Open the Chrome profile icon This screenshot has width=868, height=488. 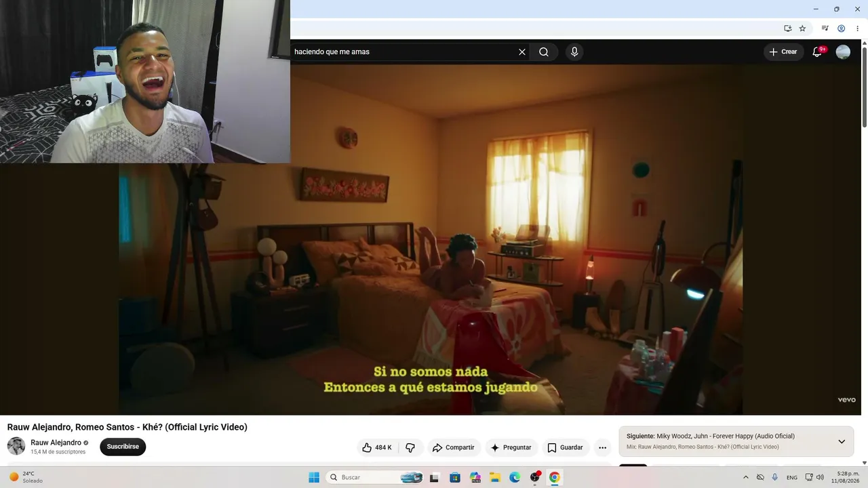point(842,28)
